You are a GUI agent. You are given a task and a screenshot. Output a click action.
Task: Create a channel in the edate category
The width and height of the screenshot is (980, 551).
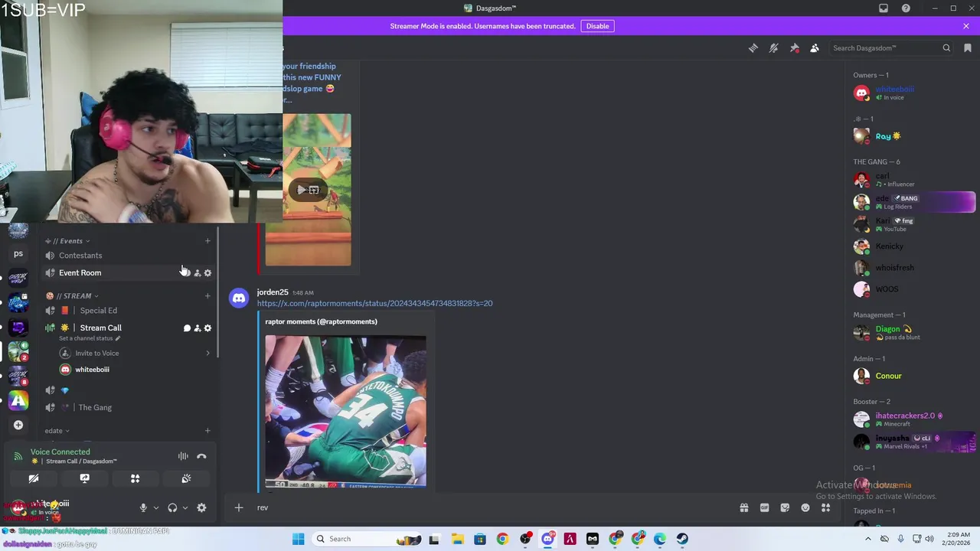(207, 431)
